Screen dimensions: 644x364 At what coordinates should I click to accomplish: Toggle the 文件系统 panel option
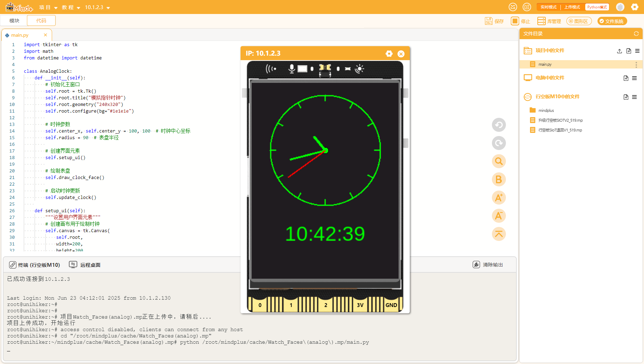point(612,21)
